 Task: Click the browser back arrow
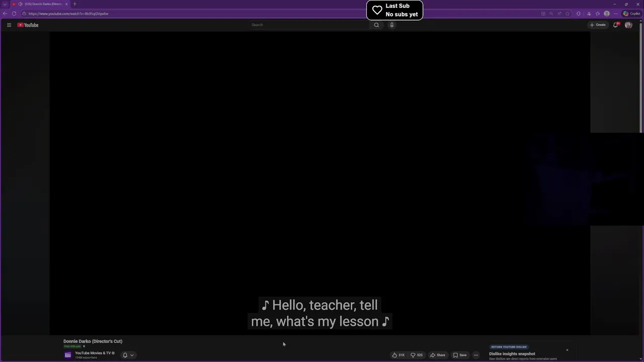(5, 14)
